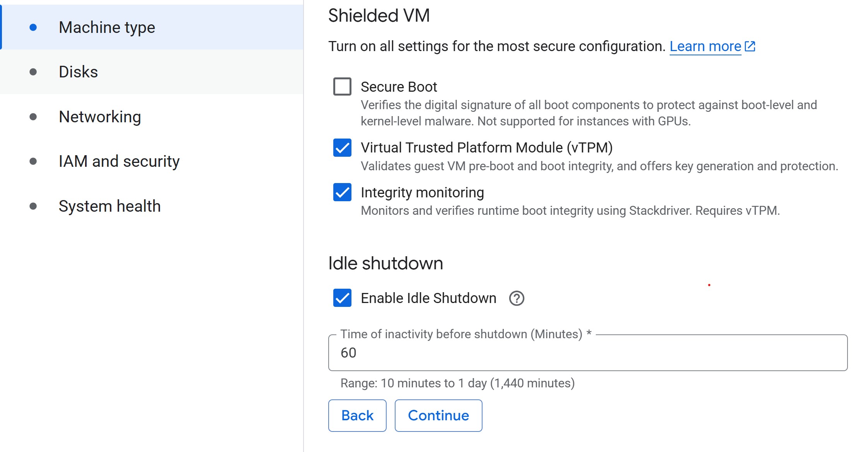The image size is (868, 452).
Task: Click the Back button
Action: pyautogui.click(x=357, y=415)
